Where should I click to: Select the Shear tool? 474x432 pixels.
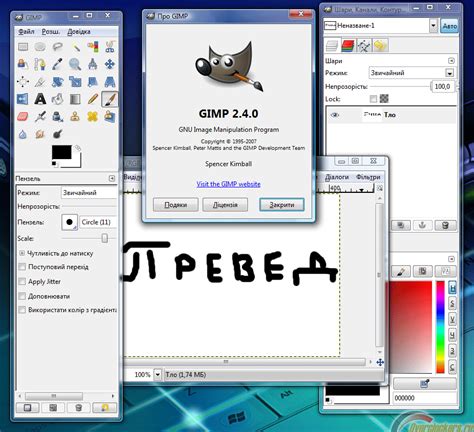[93, 82]
